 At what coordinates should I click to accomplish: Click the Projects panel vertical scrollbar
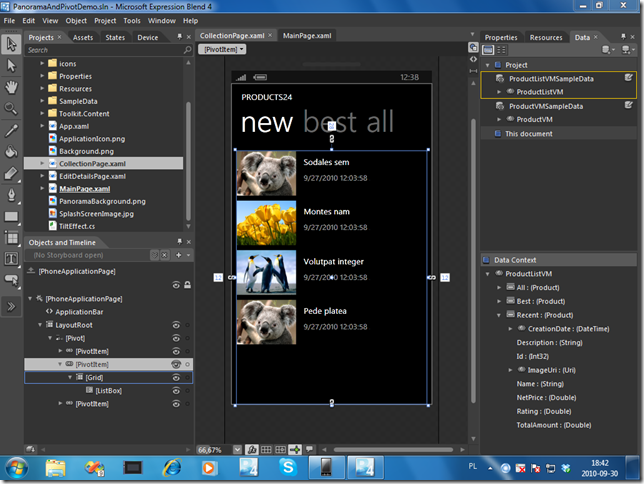[188, 161]
